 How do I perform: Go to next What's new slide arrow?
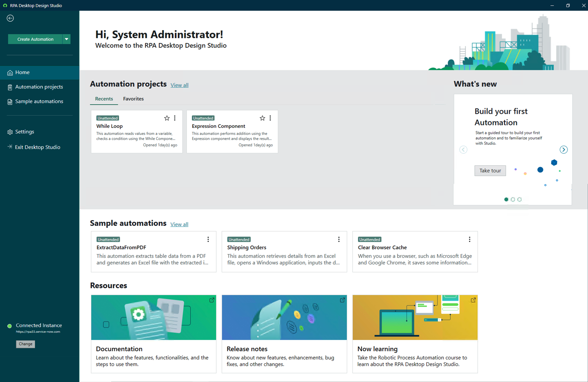pos(564,150)
